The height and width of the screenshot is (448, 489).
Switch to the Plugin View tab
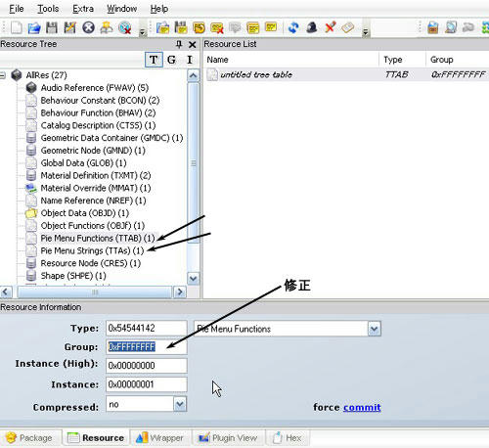point(228,438)
